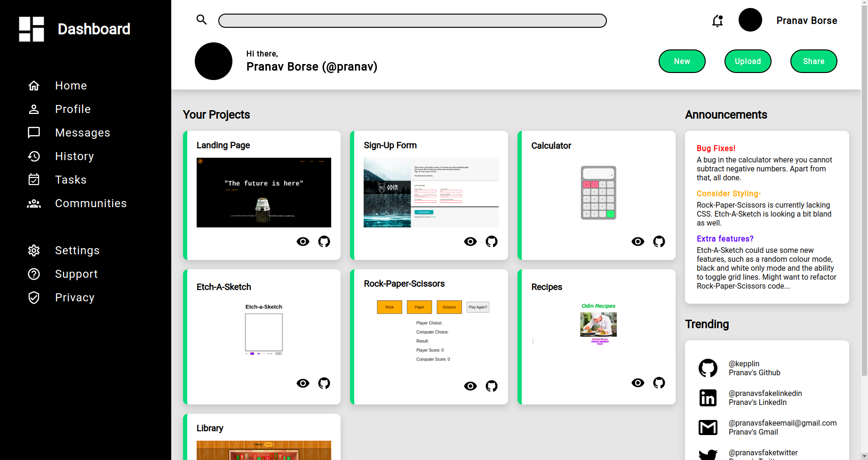Viewport: 868px width, 460px height.
Task: Open the Recipes card options menu
Action: [x=533, y=340]
